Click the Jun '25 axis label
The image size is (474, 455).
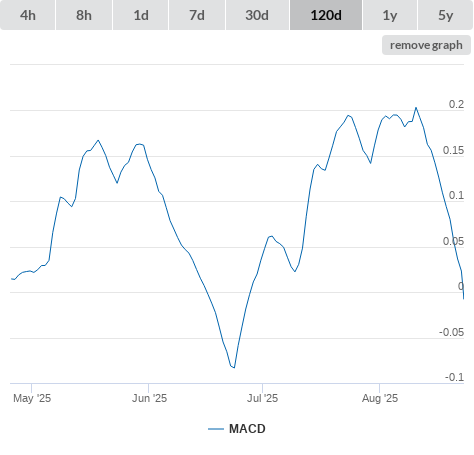pyautogui.click(x=149, y=398)
